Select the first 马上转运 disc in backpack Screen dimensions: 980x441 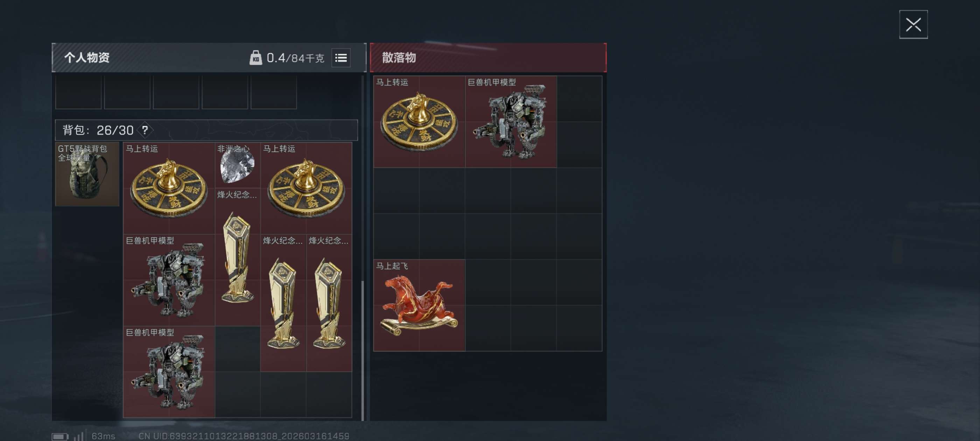(x=169, y=188)
